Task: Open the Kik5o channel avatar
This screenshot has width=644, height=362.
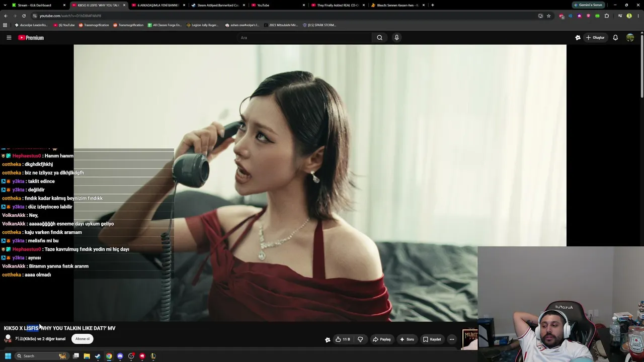Action: [x=8, y=339]
